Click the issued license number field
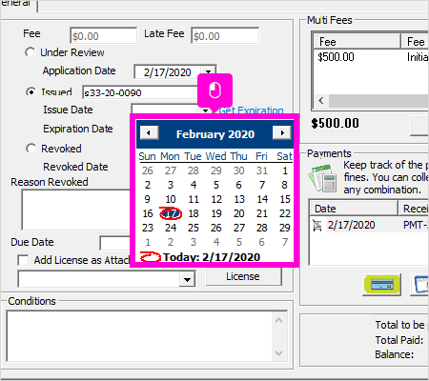The height and width of the screenshot is (381, 429). pyautogui.click(x=140, y=92)
